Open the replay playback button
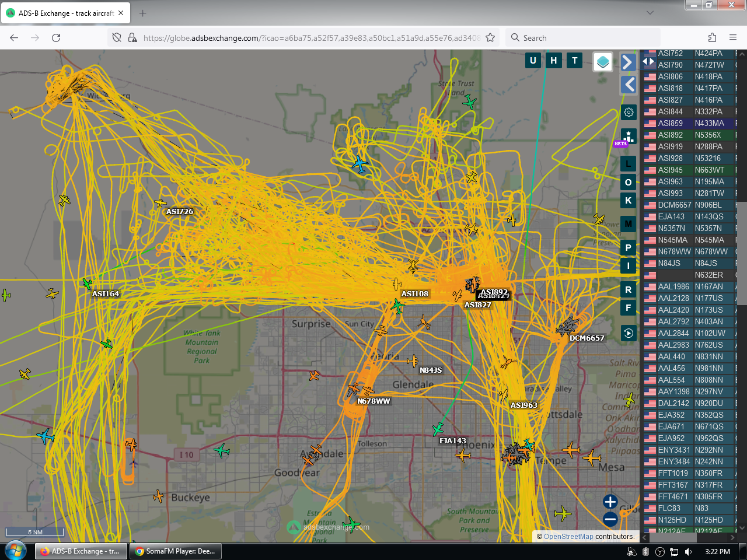 [629, 333]
